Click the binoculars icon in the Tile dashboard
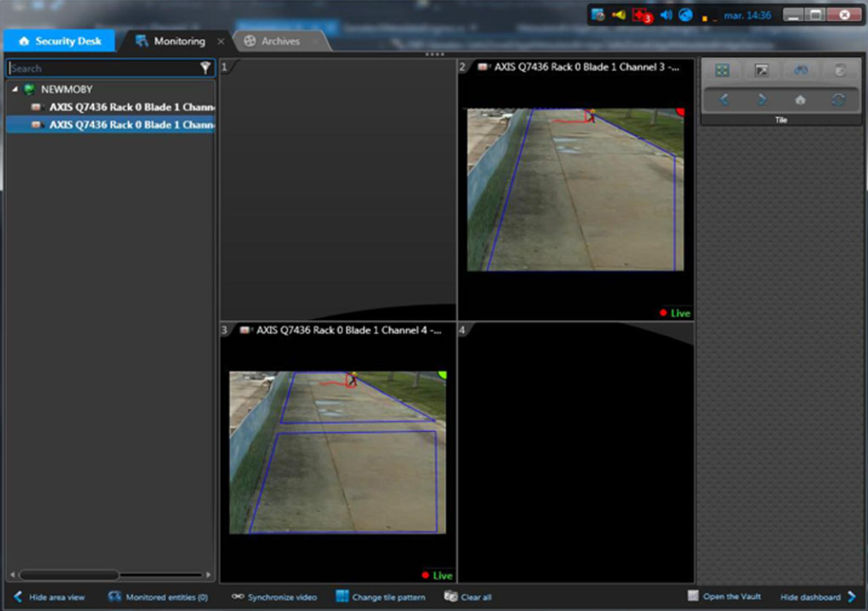 coord(800,70)
